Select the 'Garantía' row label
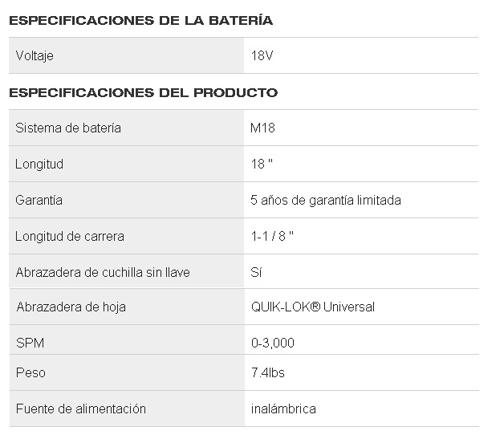 39,201
